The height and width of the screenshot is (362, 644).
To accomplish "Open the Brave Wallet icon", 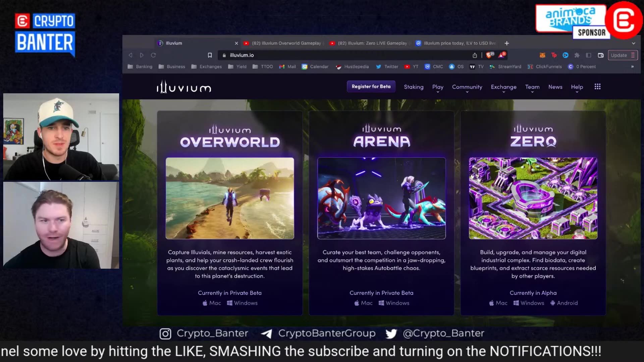I will [x=601, y=55].
